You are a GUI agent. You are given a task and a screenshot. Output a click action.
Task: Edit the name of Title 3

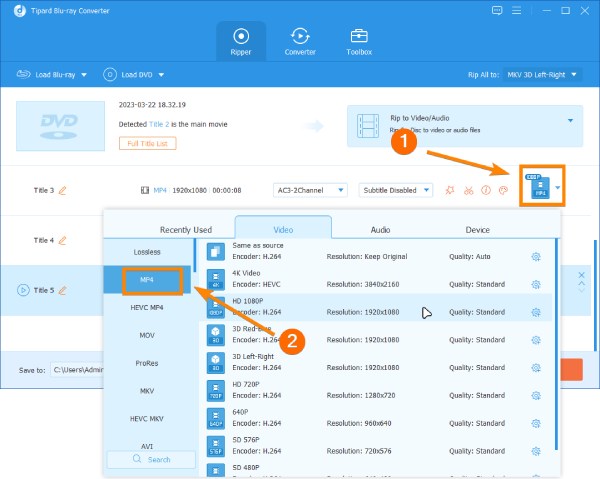coord(62,190)
